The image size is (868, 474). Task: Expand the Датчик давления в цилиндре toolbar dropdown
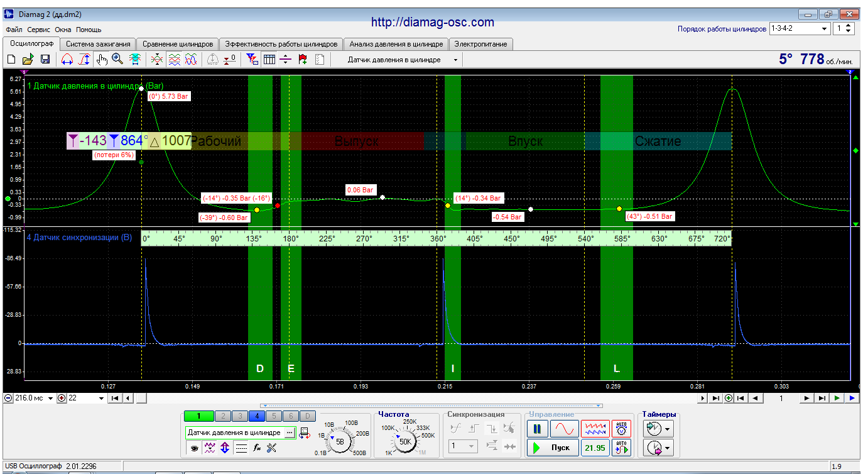pos(455,60)
